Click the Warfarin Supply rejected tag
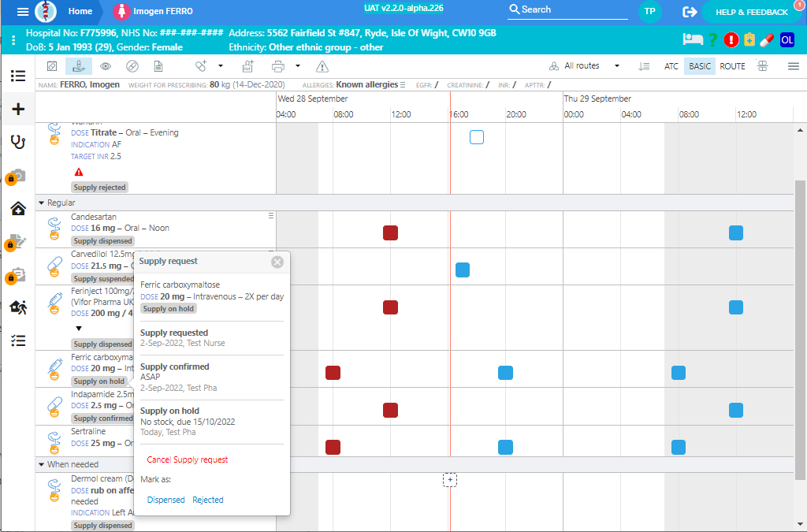807x532 pixels. (99, 188)
